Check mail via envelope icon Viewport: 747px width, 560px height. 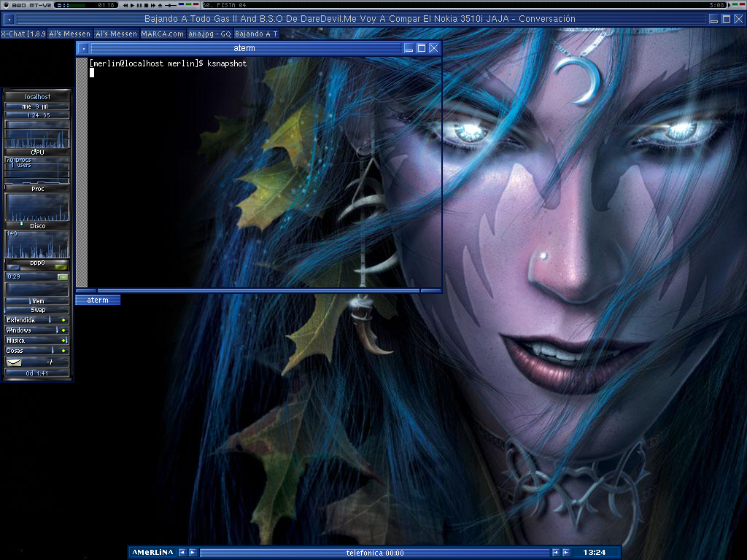15,362
